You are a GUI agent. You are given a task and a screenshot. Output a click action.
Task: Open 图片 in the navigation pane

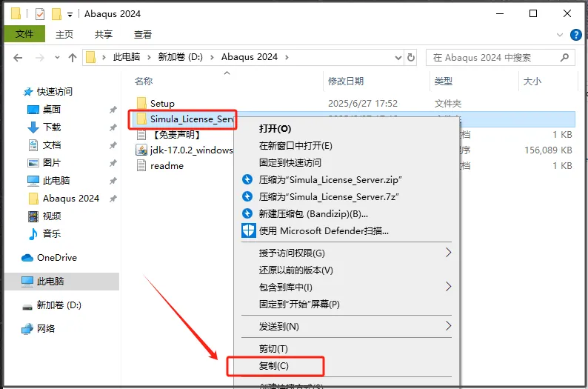(x=51, y=162)
